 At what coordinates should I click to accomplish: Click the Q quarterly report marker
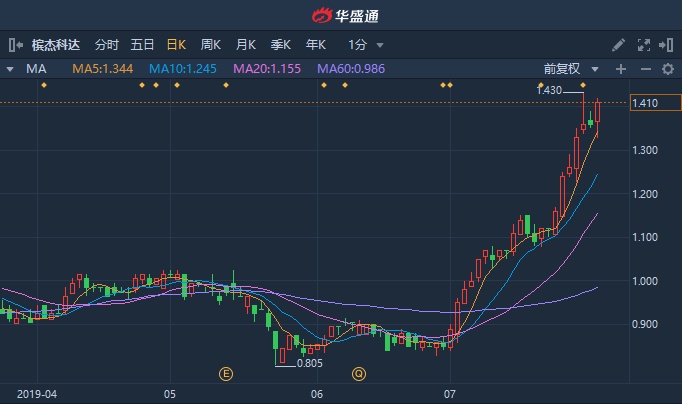[359, 374]
